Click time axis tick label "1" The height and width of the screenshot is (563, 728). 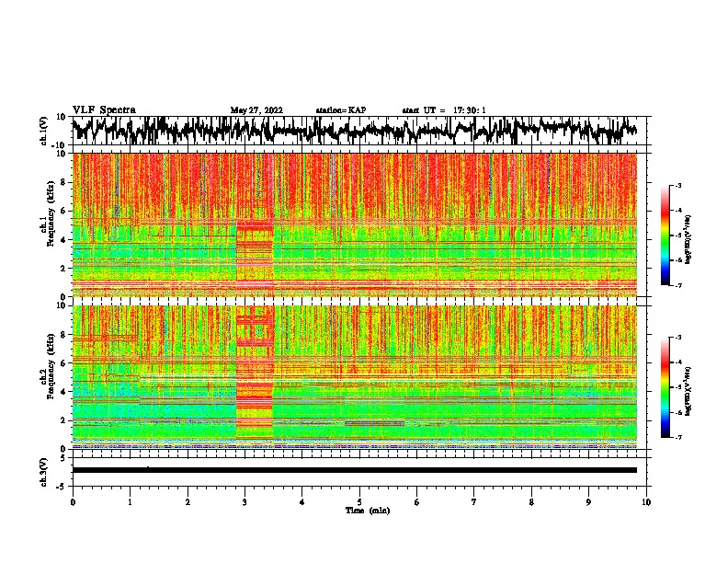click(130, 502)
